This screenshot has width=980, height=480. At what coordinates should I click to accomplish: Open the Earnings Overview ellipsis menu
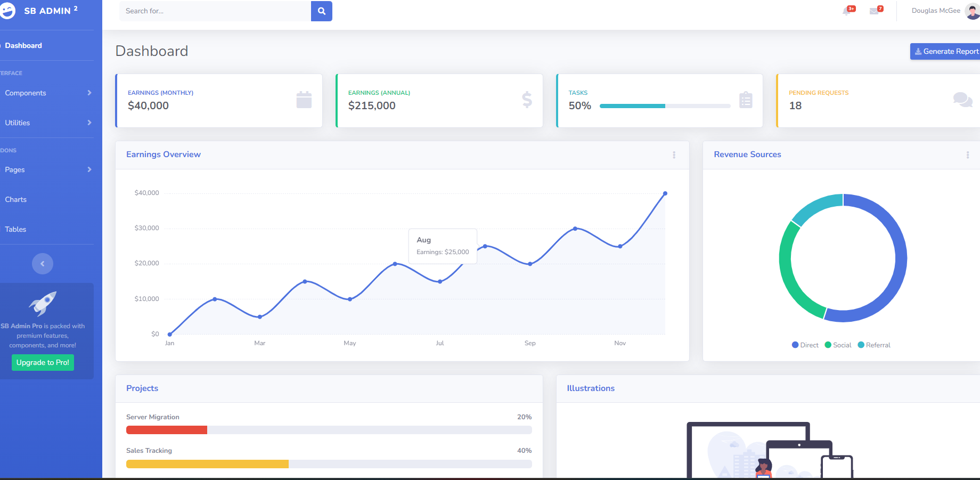click(x=674, y=155)
